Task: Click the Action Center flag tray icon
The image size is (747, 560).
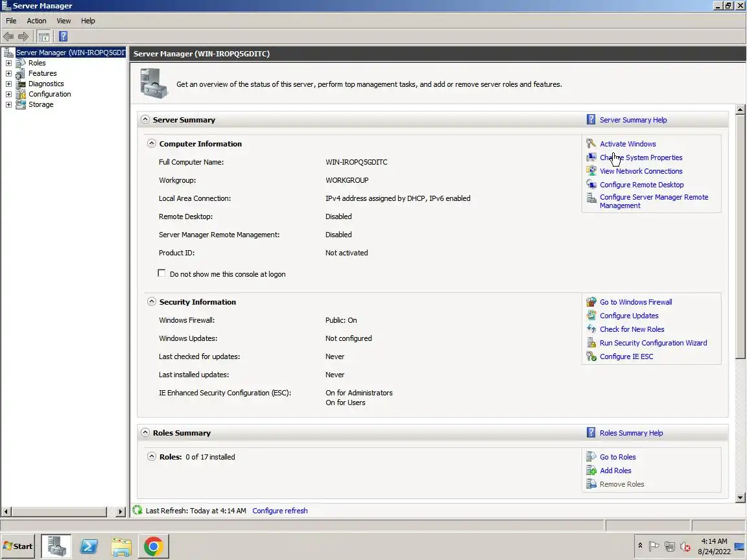Action: 654,546
